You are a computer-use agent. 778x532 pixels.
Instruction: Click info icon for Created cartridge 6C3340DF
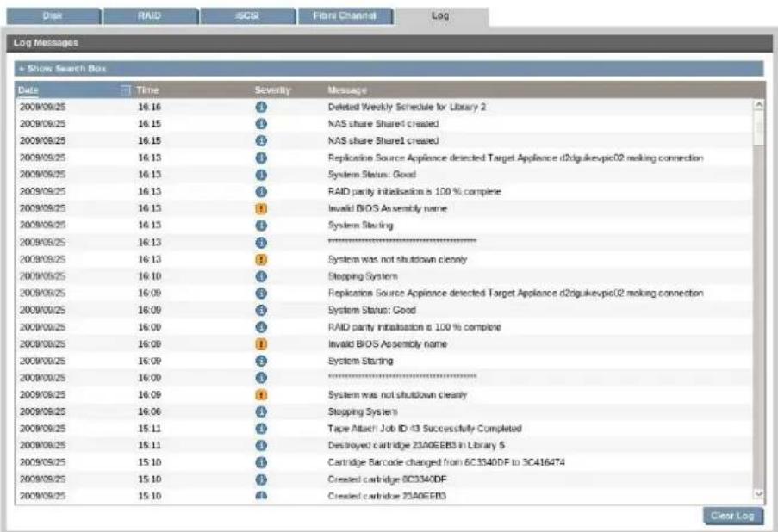261,480
